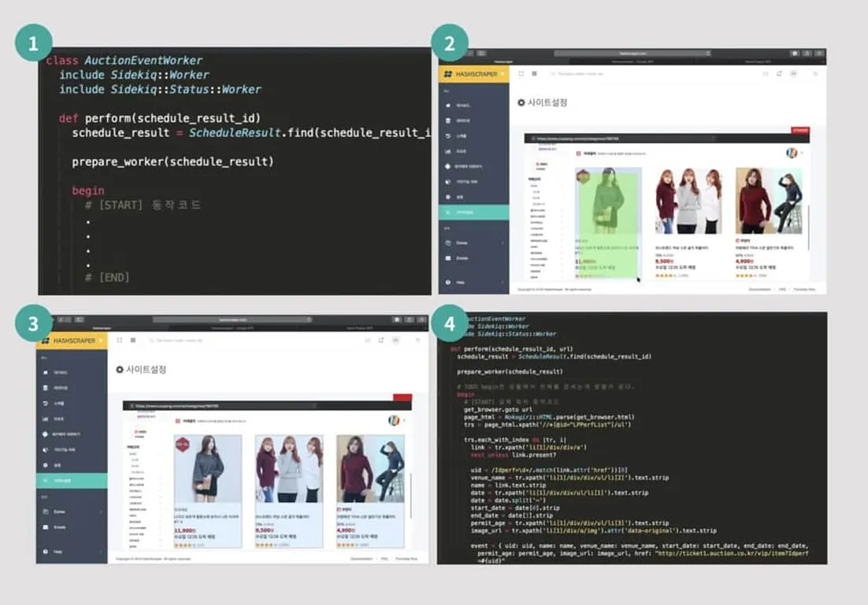
Task: Click the bar chart icon in screenshot 2's sidebar
Action: click(448, 151)
